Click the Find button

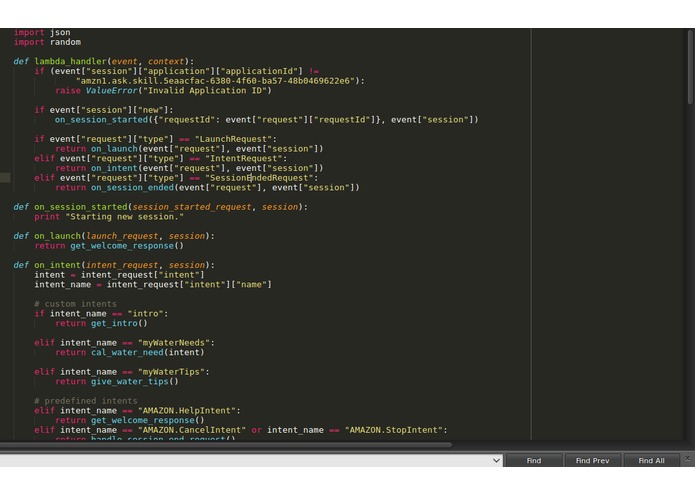534,460
